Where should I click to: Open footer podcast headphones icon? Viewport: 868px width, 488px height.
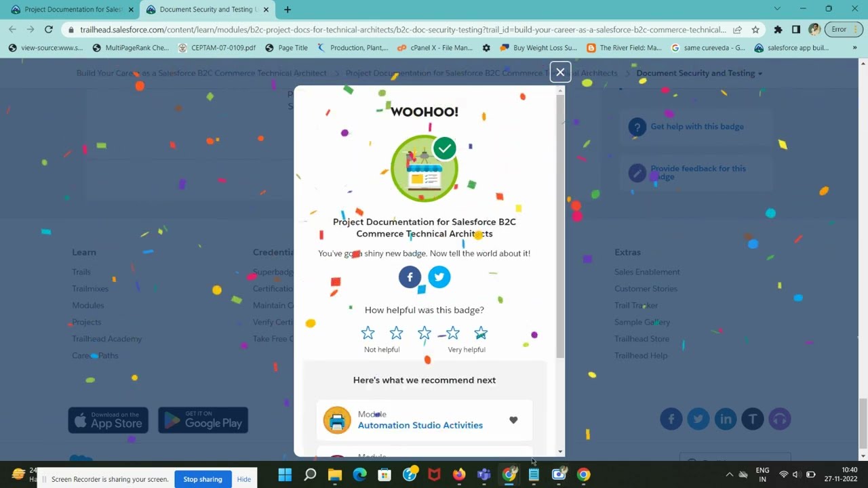coord(780,419)
